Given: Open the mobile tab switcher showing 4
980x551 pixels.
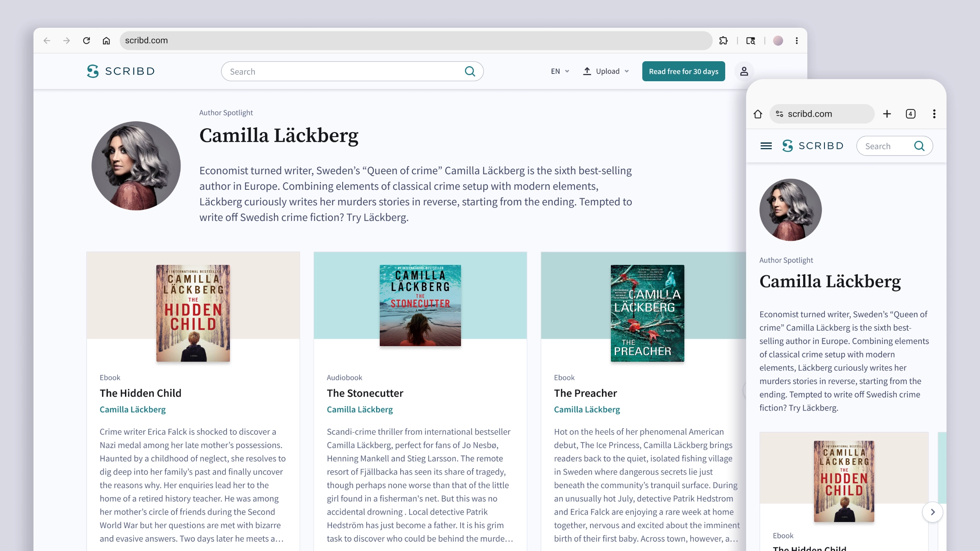Looking at the screenshot, I should click(911, 114).
